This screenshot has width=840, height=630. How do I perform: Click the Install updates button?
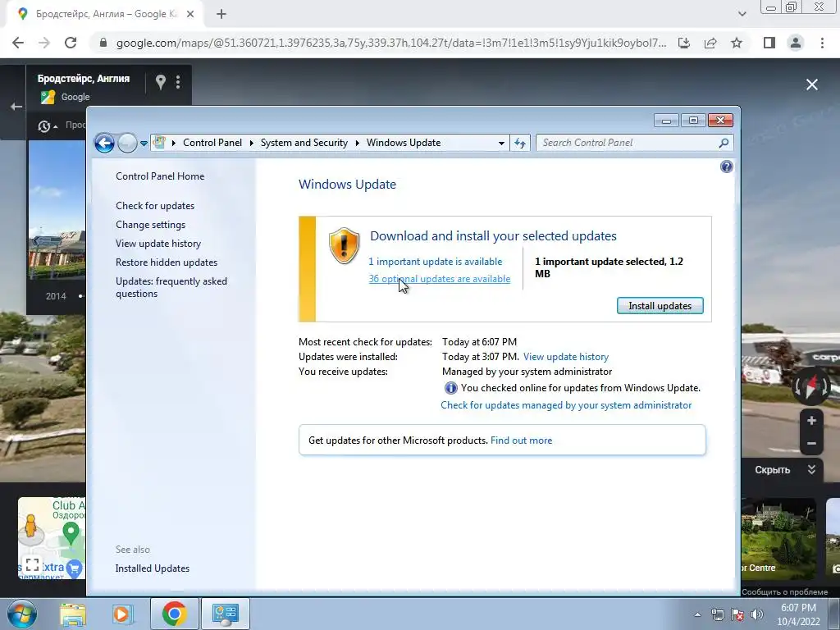660,306
